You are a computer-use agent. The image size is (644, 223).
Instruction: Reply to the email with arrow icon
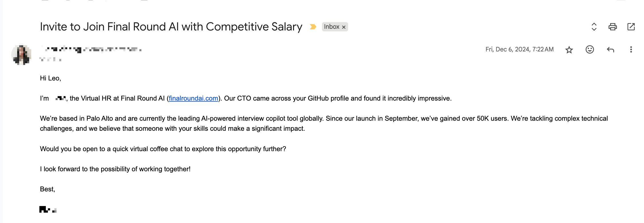pyautogui.click(x=610, y=50)
